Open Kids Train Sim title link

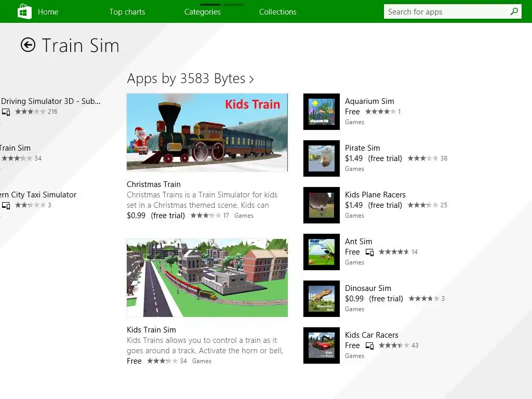151,330
